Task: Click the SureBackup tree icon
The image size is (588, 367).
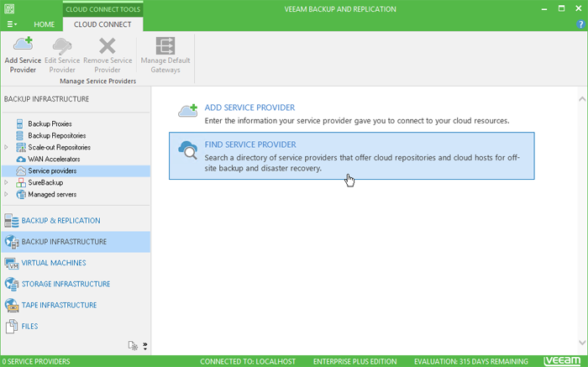Action: pyautogui.click(x=21, y=182)
